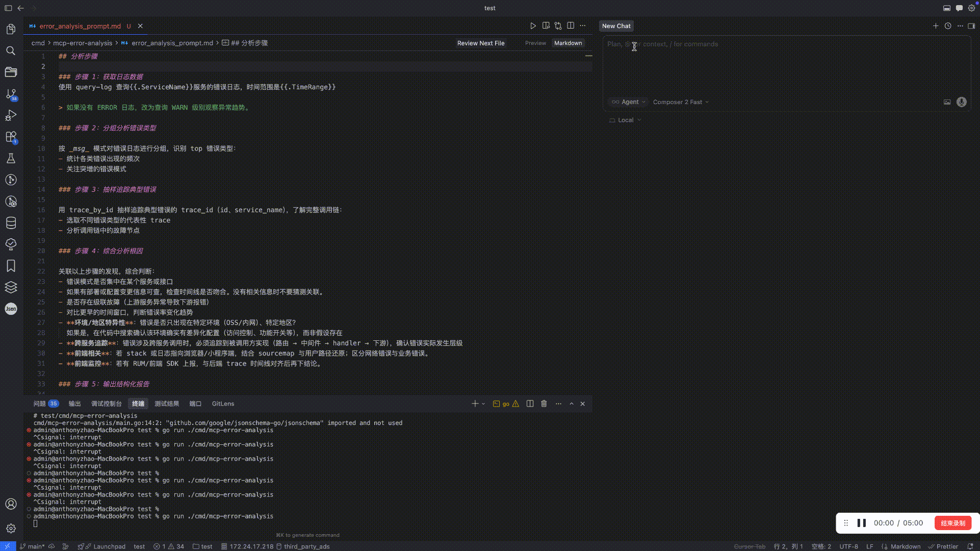This screenshot has height=551, width=980.
Task: Click the Run play icon in editor toolbar
Action: click(533, 26)
